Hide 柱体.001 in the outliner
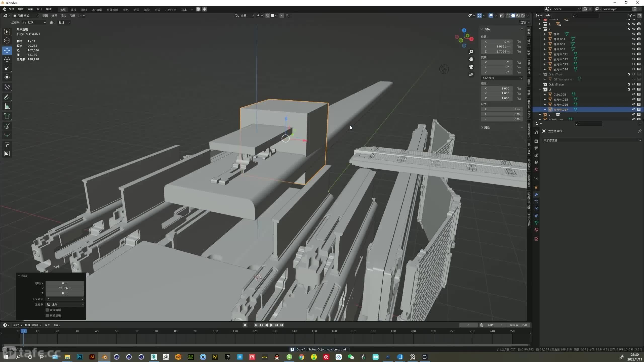This screenshot has height=362, width=644. click(x=634, y=39)
